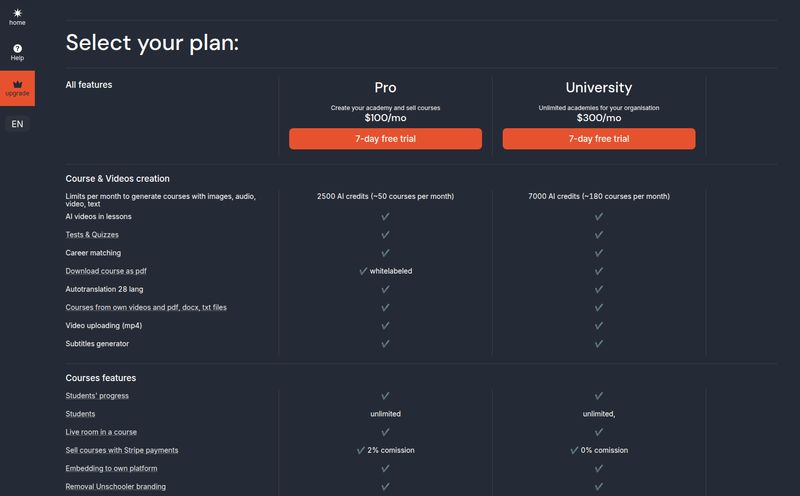The image size is (800, 496).
Task: Open Help question mark icon
Action: pyautogui.click(x=17, y=48)
